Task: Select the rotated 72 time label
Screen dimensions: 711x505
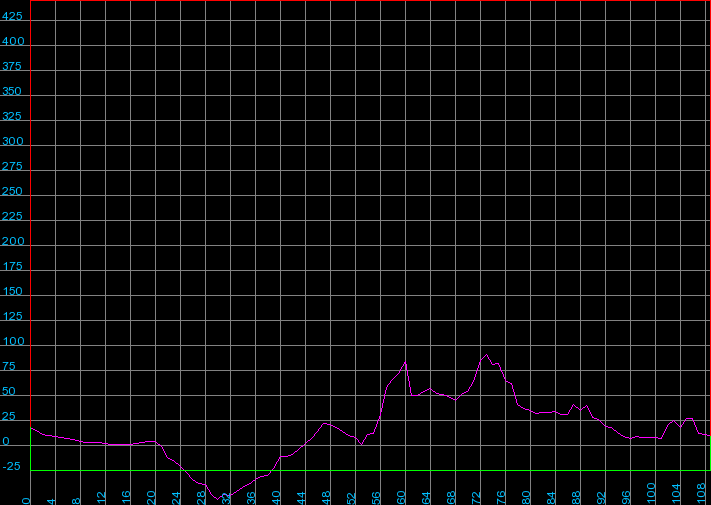Action: 476,497
